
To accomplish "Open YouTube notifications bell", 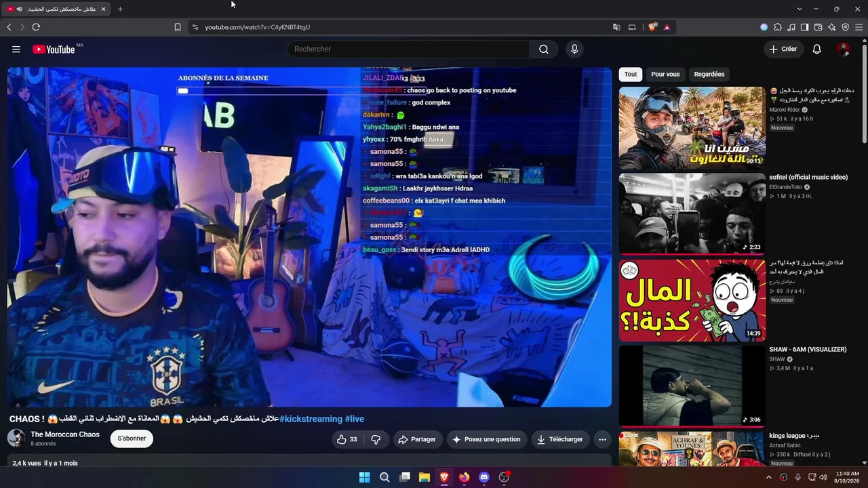I will click(x=817, y=49).
